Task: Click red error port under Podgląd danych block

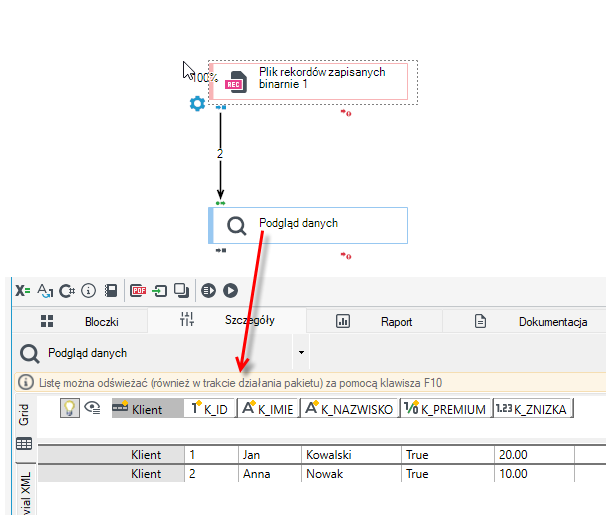Action: [x=346, y=256]
